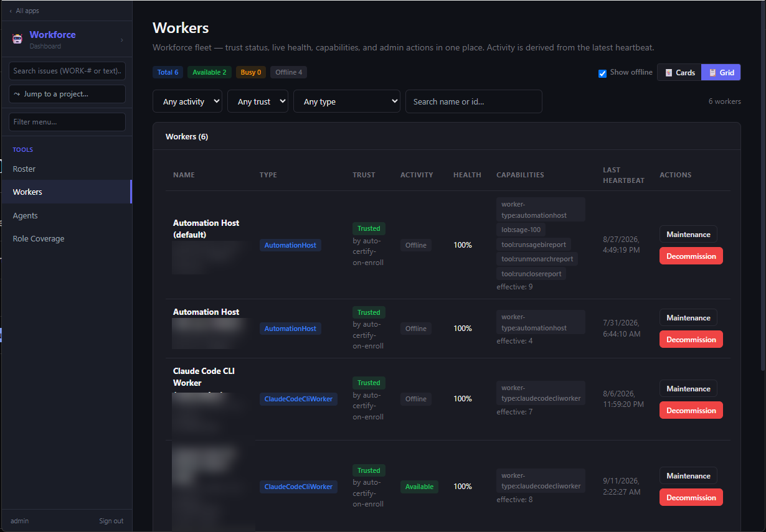The width and height of the screenshot is (766, 532).
Task: Click Maintenance for the Available worker row
Action: pos(688,476)
